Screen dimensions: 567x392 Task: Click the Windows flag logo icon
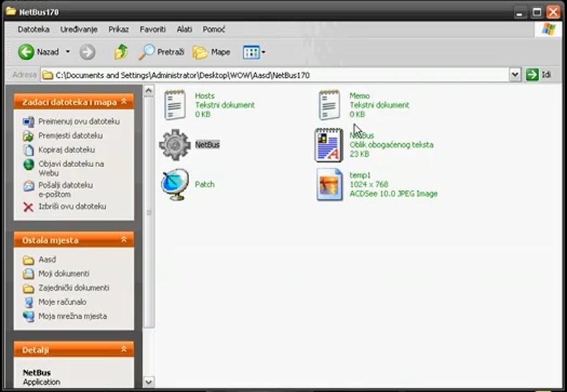[548, 29]
